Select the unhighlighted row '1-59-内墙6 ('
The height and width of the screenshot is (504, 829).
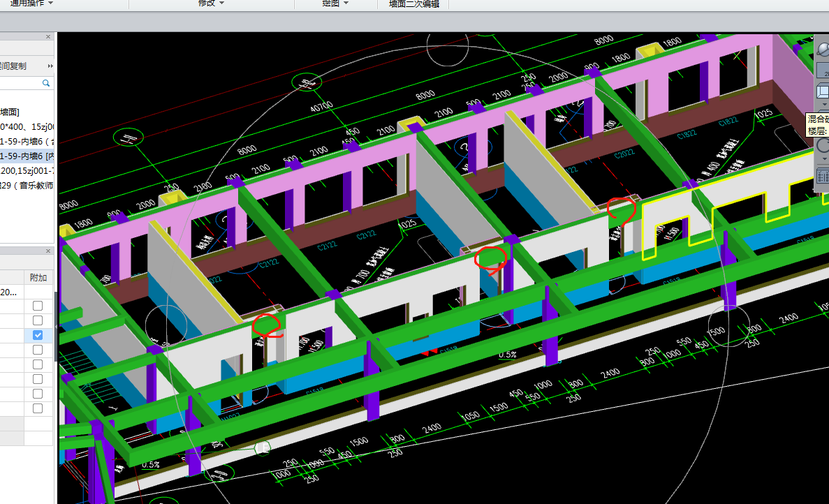27,142
